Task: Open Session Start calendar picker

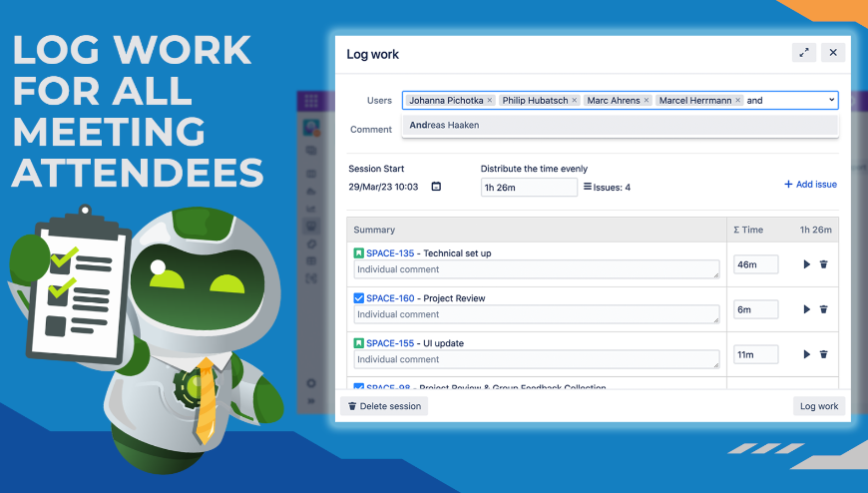Action: [x=436, y=187]
